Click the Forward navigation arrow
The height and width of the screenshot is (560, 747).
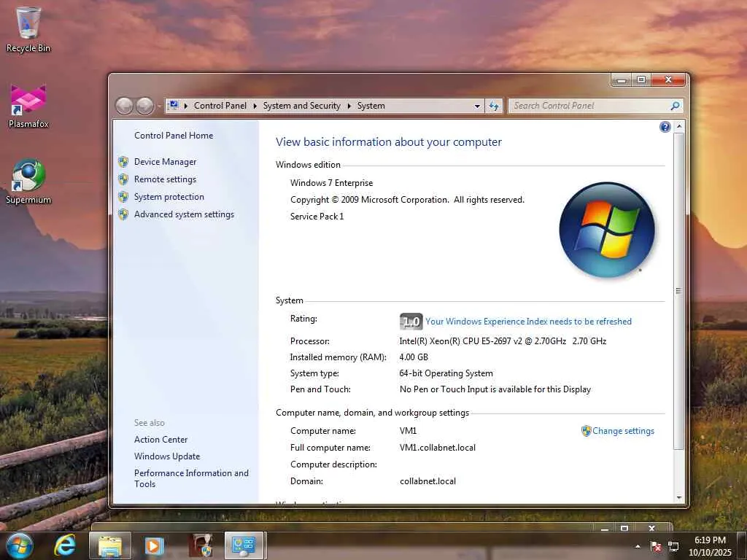(145, 106)
